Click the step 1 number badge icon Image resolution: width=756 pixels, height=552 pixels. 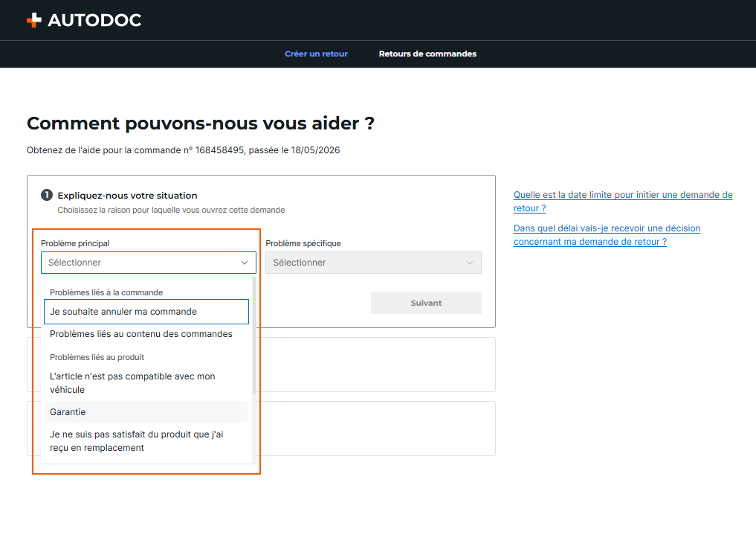47,196
